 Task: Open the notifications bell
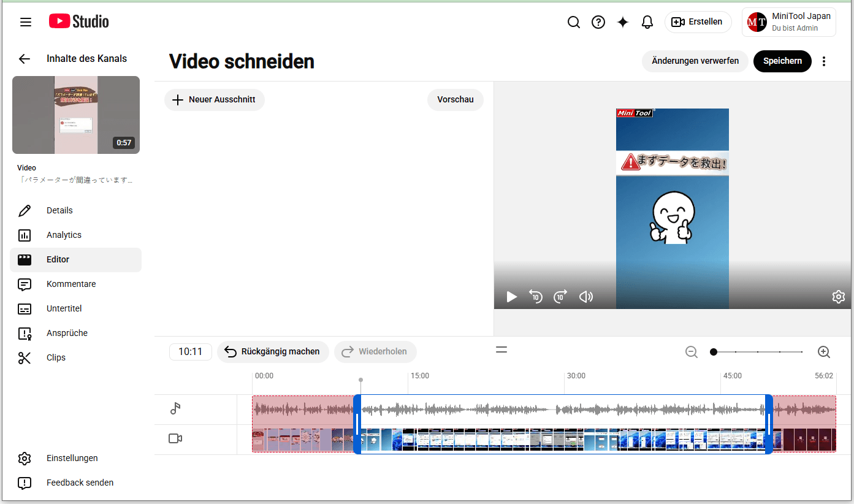[x=647, y=22]
